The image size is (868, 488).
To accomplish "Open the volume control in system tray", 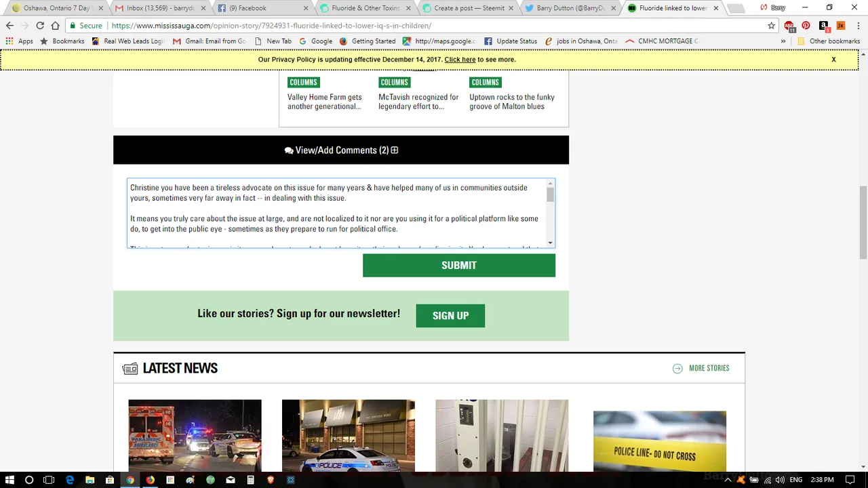I will click(780, 480).
